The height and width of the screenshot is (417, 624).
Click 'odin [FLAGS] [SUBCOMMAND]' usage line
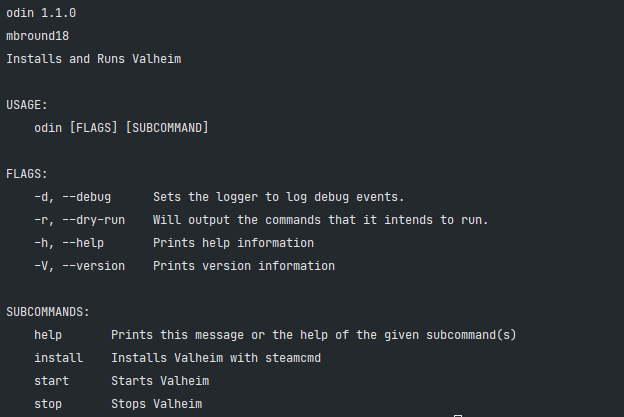(121, 128)
